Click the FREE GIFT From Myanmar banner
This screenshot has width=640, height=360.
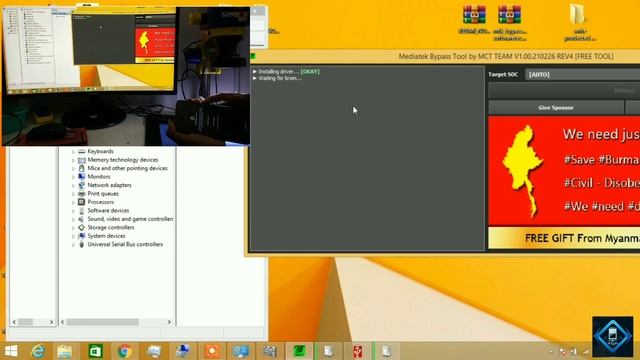(x=564, y=238)
